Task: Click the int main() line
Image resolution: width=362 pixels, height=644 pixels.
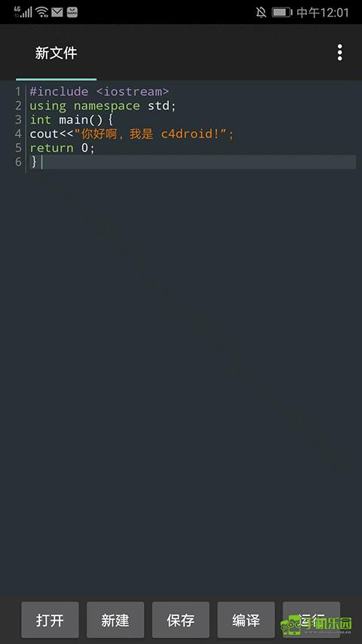Action: pos(71,120)
